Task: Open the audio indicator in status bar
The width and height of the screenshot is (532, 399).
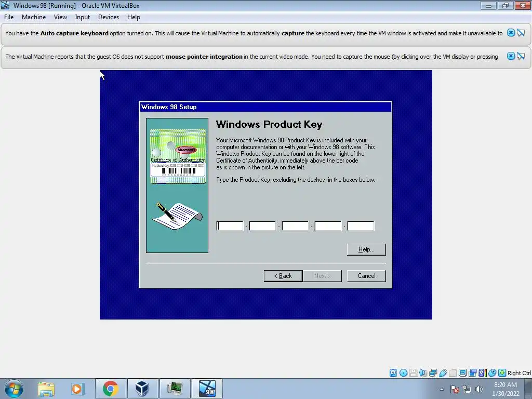Action: click(423, 373)
